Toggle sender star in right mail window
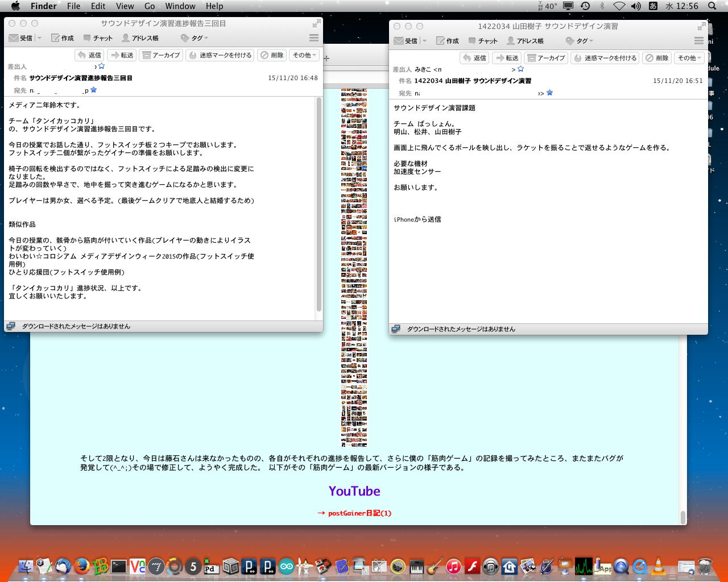 (x=520, y=69)
